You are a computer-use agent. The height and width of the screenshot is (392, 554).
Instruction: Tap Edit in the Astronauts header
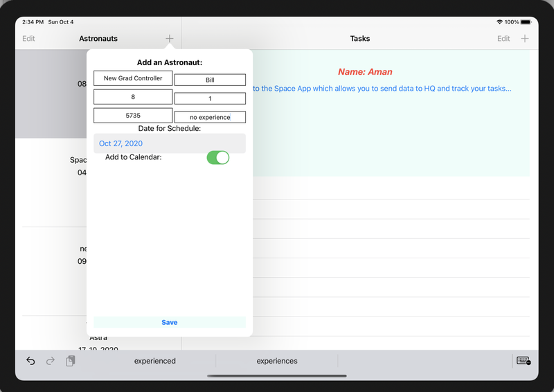click(28, 39)
